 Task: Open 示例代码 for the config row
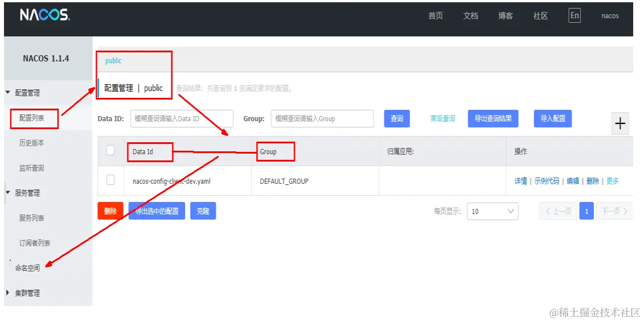[547, 181]
